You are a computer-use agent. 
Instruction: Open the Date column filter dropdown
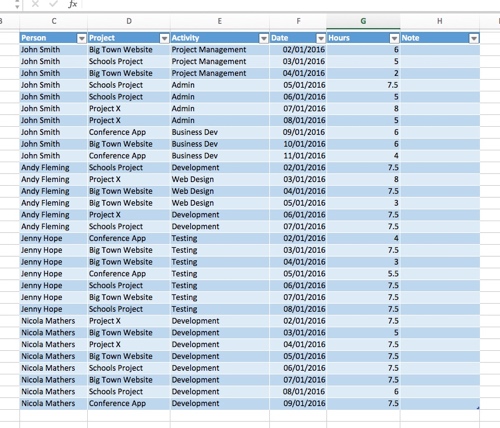(x=321, y=39)
